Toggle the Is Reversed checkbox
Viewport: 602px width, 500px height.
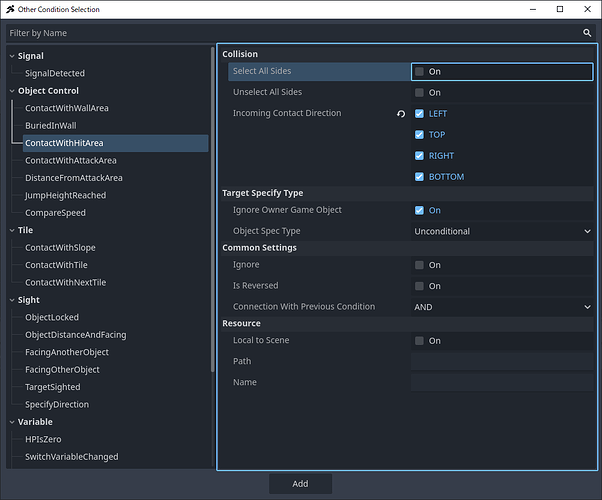[420, 286]
